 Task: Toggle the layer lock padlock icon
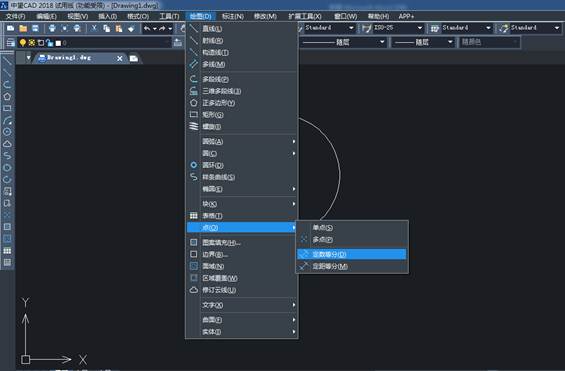(49, 43)
